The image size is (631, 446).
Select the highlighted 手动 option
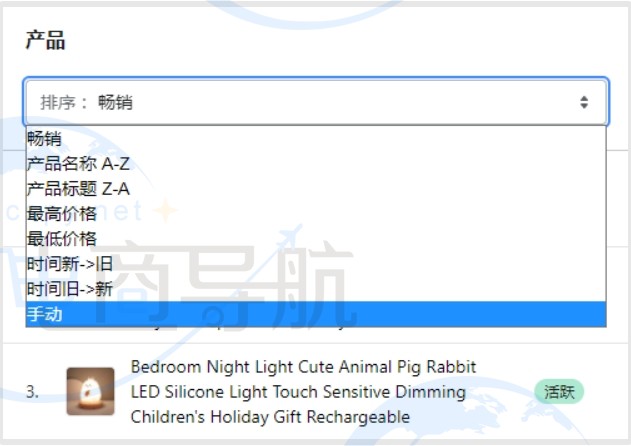pyautogui.click(x=45, y=314)
